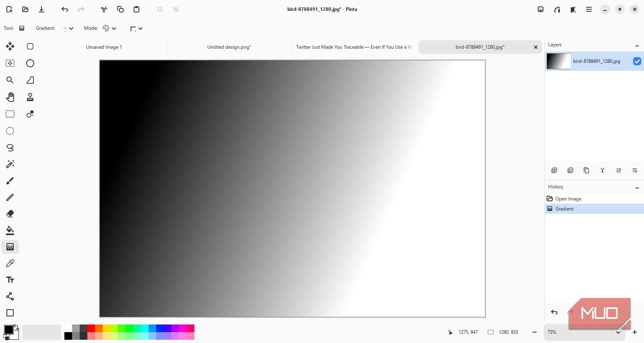Save the image with the download icon

(41, 9)
